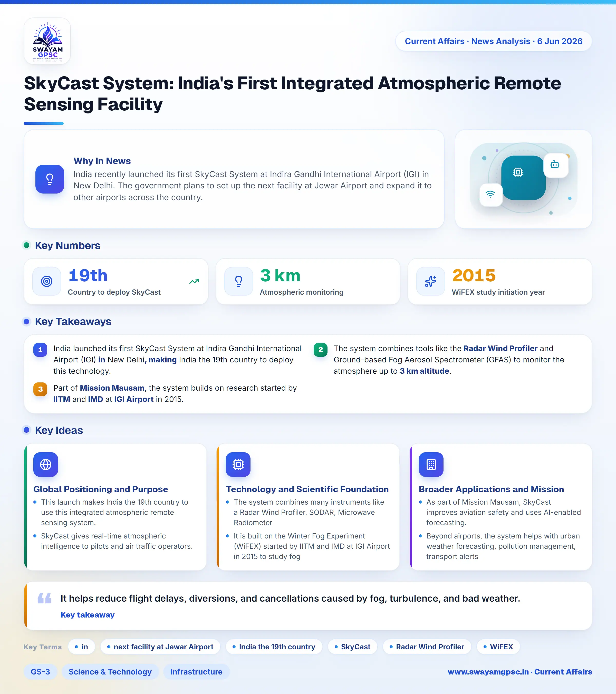Click the Key Terms label
This screenshot has height=694, width=616.
pyautogui.click(x=43, y=647)
